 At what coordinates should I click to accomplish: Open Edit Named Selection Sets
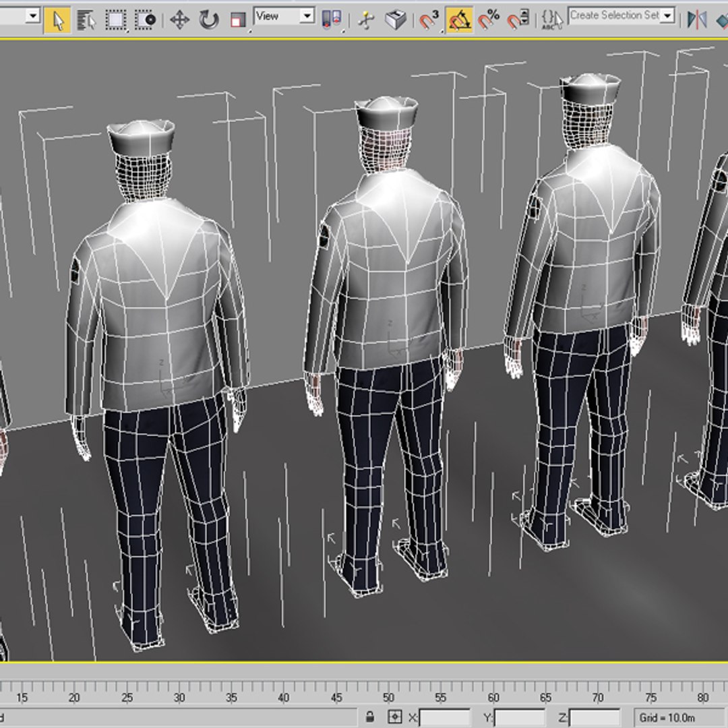click(552, 20)
